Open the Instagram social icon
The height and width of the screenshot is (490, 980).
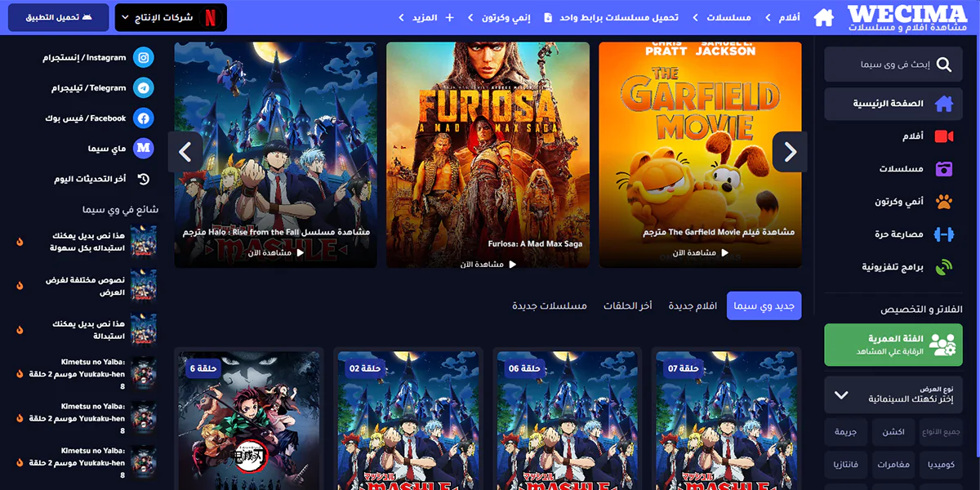click(144, 58)
